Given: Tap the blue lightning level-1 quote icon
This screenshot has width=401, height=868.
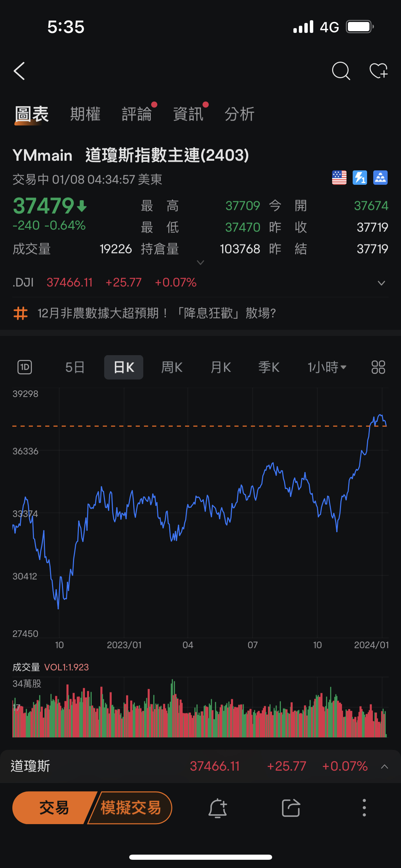Looking at the screenshot, I should [x=360, y=178].
